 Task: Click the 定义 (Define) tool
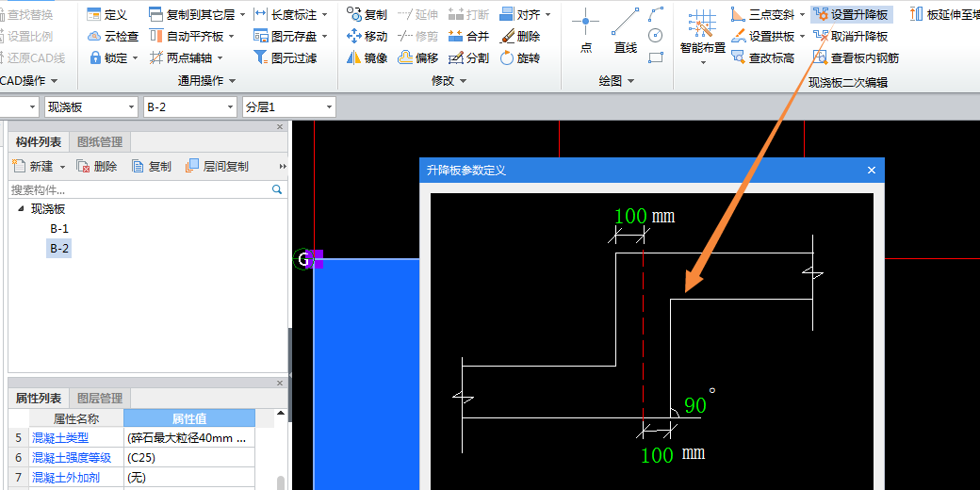(x=106, y=14)
